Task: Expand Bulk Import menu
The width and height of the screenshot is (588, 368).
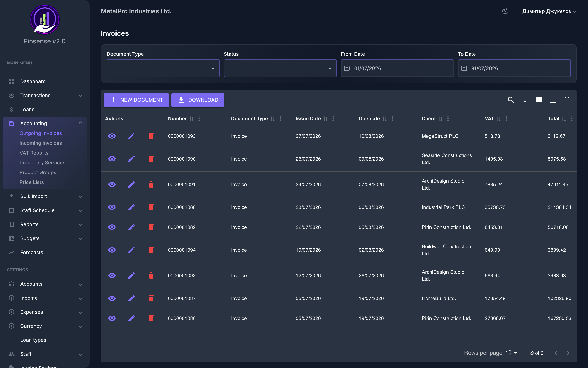Action: pos(45,196)
